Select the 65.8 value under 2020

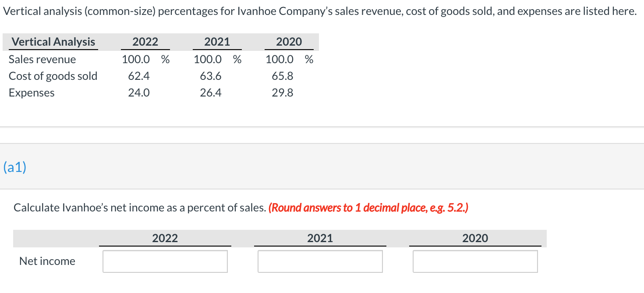pyautogui.click(x=281, y=76)
